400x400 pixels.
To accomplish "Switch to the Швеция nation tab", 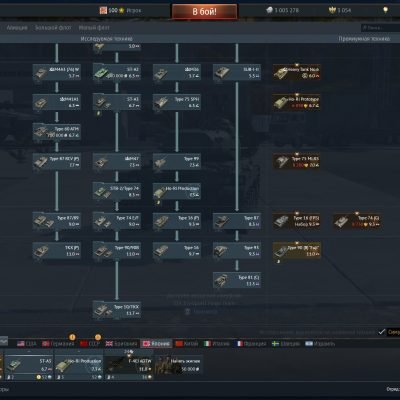I will 285,344.
